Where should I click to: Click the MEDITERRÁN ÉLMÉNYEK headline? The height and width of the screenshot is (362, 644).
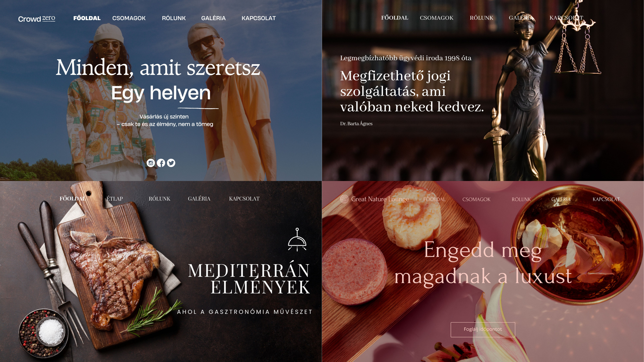point(249,279)
